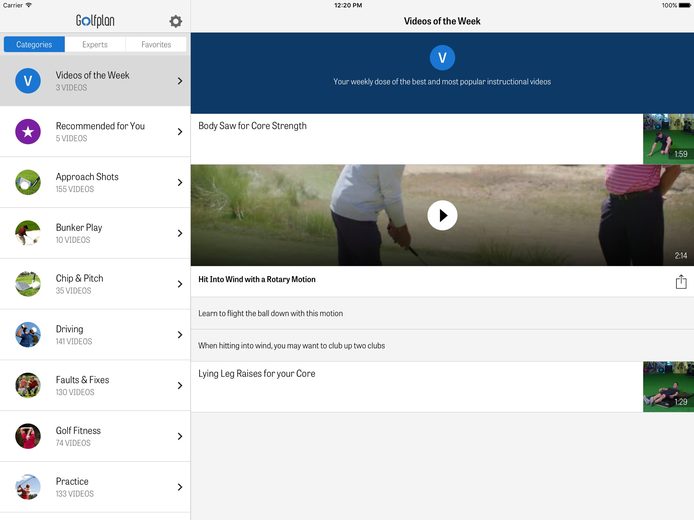
Task: Tap the Golfplan logo
Action: click(x=95, y=21)
